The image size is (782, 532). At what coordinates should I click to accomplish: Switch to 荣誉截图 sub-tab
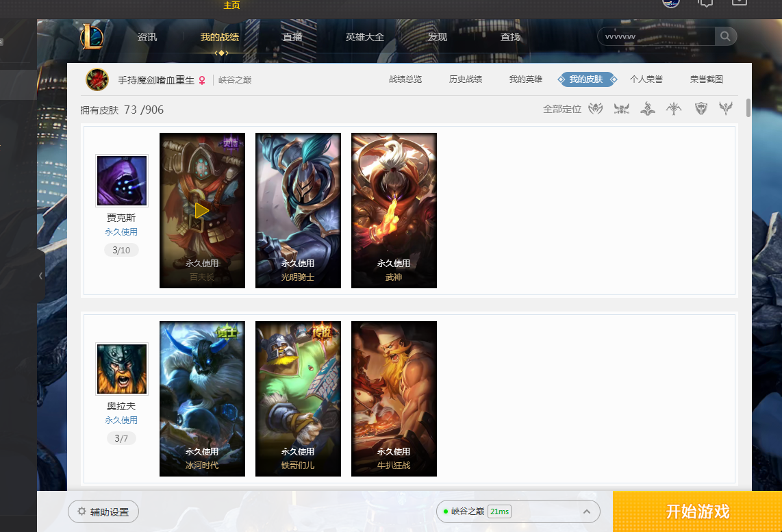707,79
